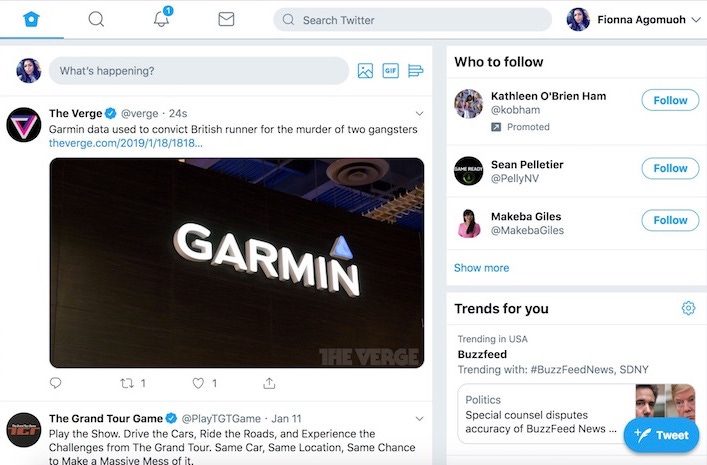Click the Search Twitter field
Screen dimensions: 707x465
(413, 20)
